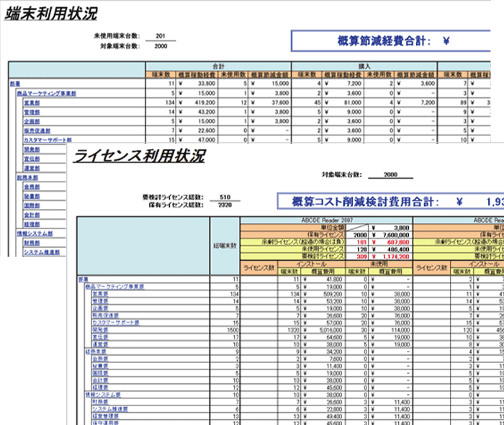Open カスタマーサポート部 link in ライセンス利用状況 sheet
The image size is (504, 425).
pos(116,323)
